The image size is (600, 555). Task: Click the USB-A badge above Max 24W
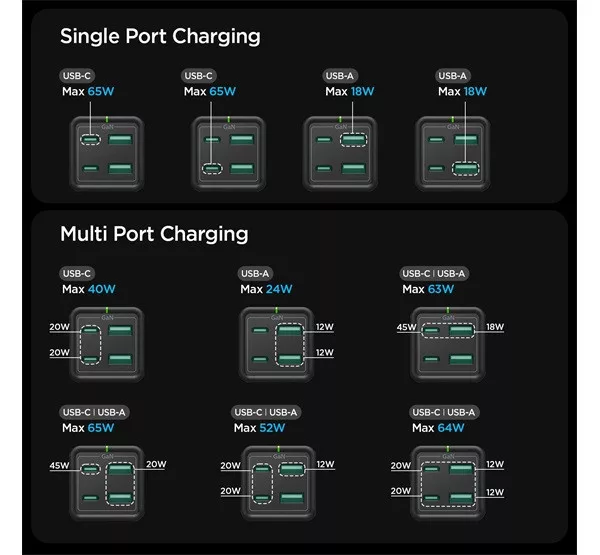click(x=255, y=274)
